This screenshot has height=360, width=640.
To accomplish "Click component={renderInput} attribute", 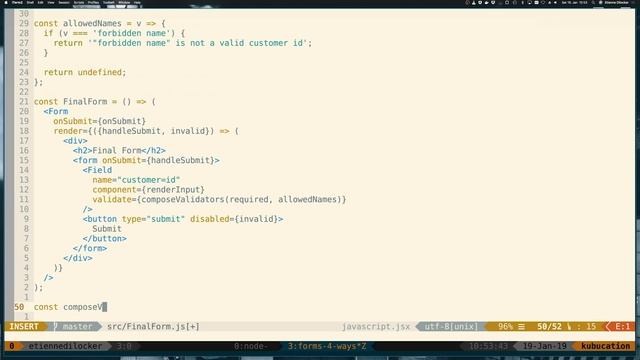I will 148,190.
